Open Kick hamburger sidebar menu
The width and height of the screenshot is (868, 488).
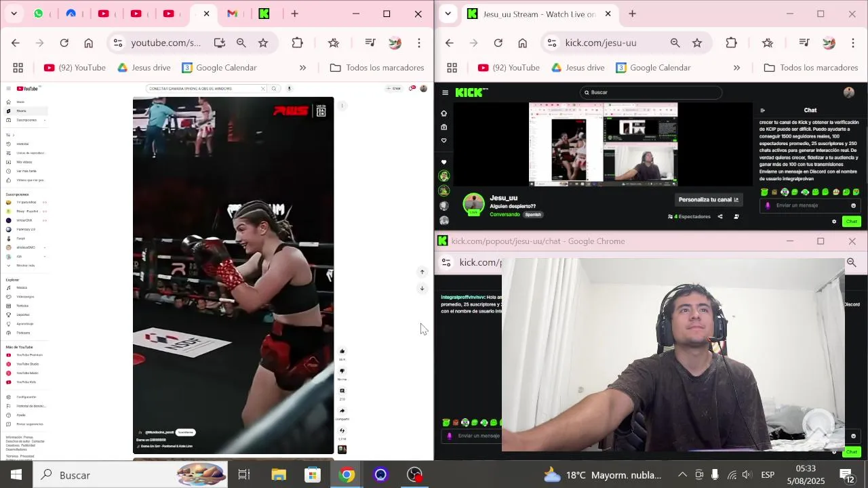445,93
